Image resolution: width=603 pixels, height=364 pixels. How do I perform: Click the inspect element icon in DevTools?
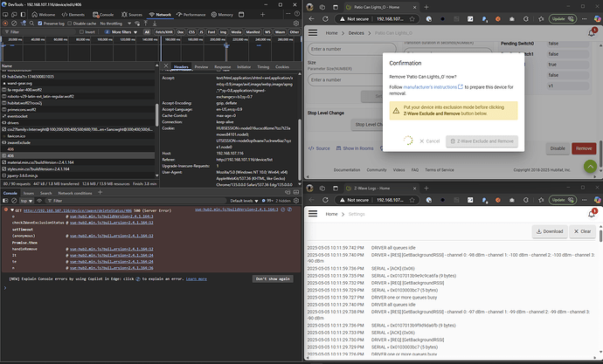pyautogui.click(x=5, y=15)
